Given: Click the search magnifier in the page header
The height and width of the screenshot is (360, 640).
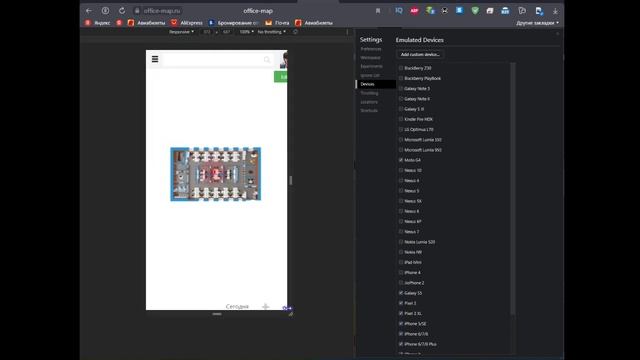Looking at the screenshot, I should coord(267,60).
